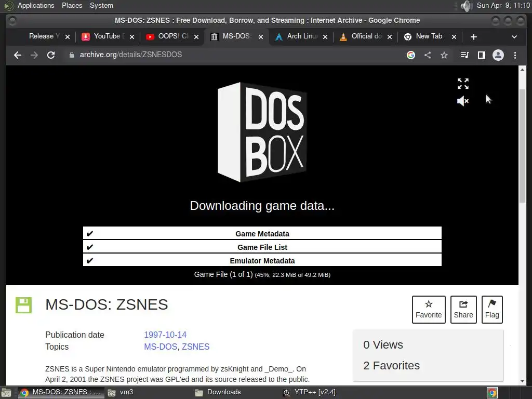Flag this item with the Flag button

(x=492, y=310)
